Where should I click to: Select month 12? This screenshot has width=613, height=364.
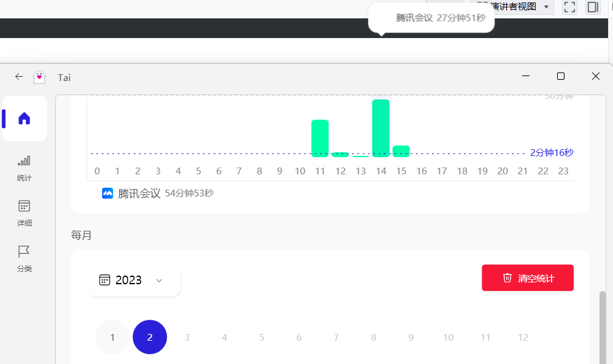click(523, 337)
